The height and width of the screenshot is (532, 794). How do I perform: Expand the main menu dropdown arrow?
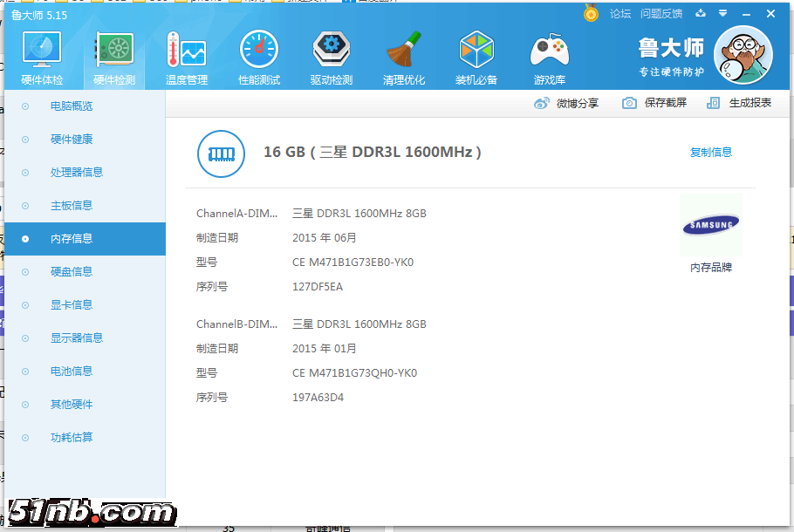click(722, 13)
